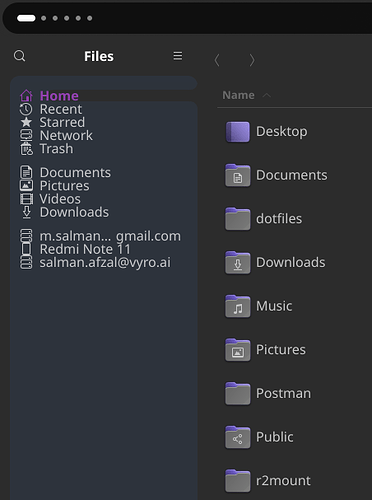Open Recent in the sidebar
Screen dimensions: 372x500
click(x=61, y=109)
